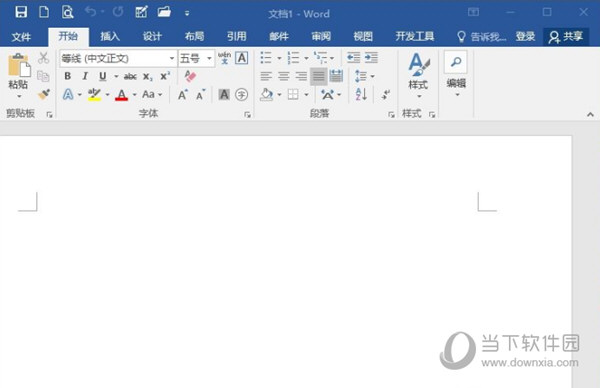Click the 粘贴 paste button

18,75
